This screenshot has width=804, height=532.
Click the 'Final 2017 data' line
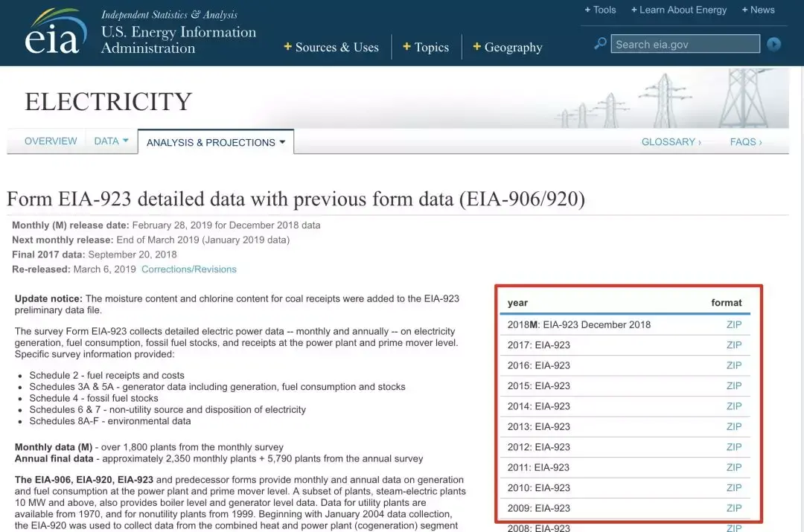95,254
